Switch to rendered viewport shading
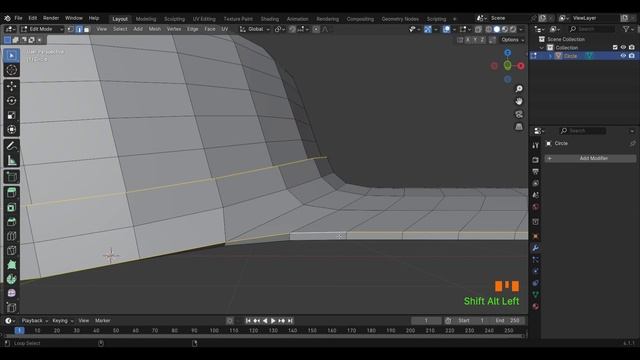 [x=513, y=29]
